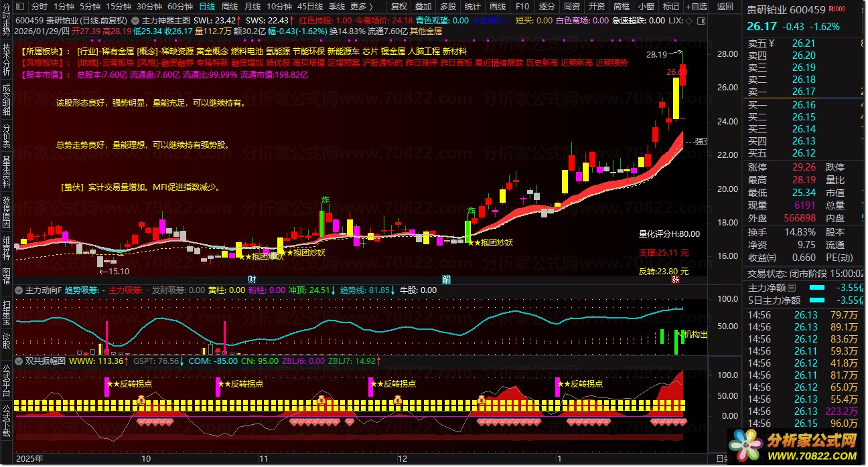Screen dimensions: 868x467
Task: Open the 更多 period dropdown
Action: point(362,6)
